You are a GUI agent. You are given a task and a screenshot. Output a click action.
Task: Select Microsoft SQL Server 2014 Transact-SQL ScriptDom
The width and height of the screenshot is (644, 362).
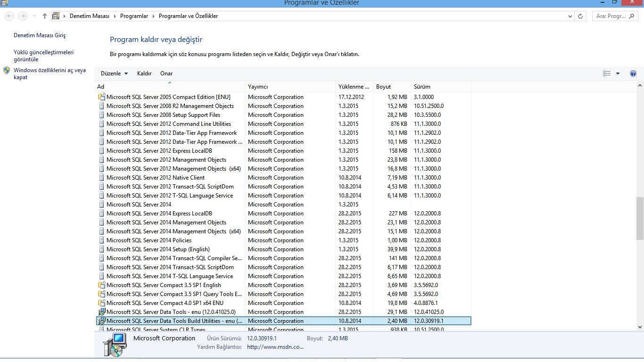tap(283, 267)
